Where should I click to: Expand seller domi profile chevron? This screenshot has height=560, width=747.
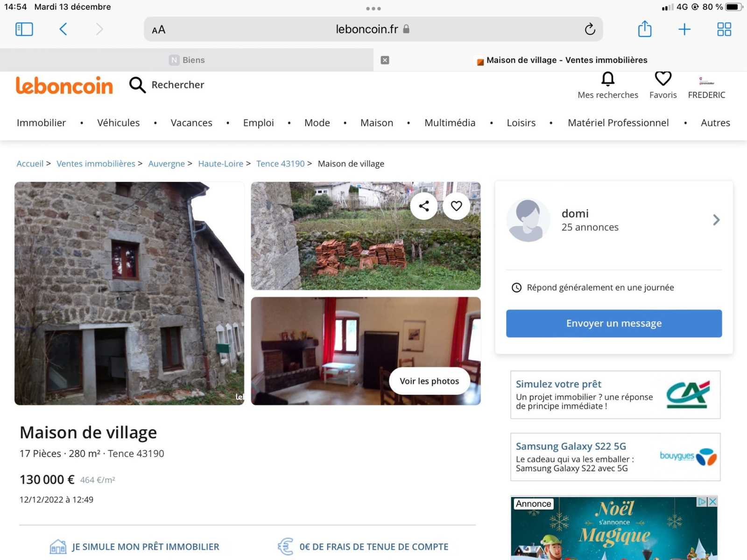click(716, 220)
